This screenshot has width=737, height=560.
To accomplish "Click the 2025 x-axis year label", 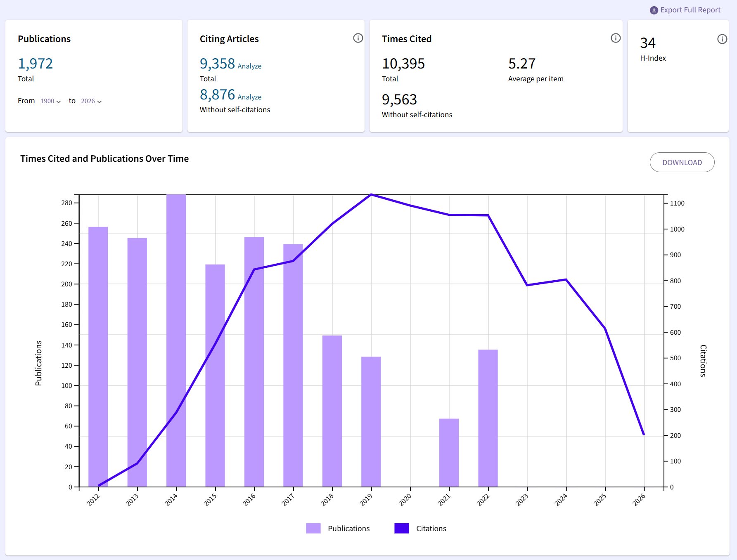I will (x=600, y=500).
